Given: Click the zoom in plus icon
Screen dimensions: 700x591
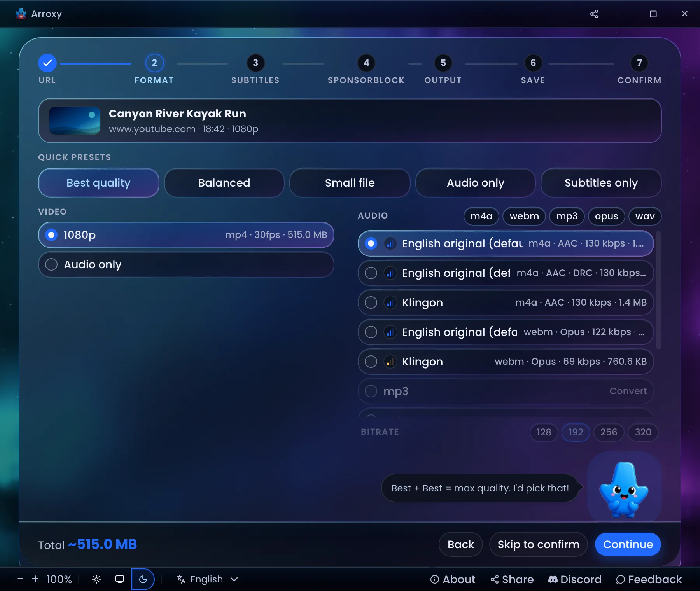Looking at the screenshot, I should coord(35,579).
